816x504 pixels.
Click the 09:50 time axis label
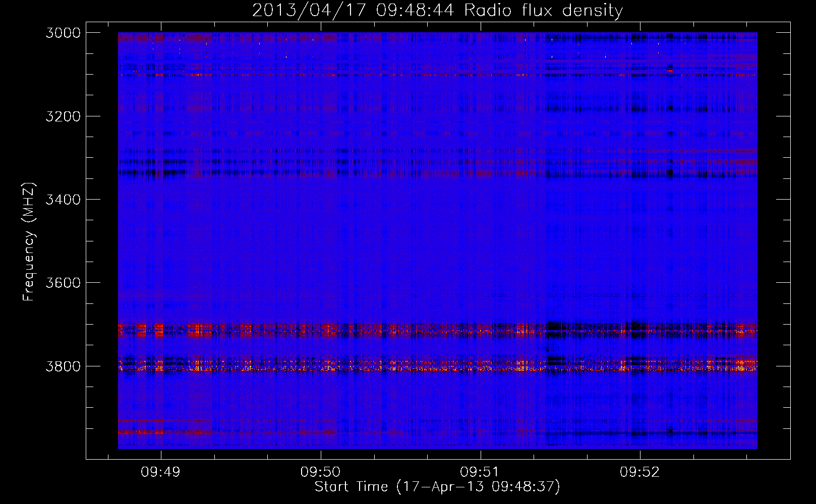(321, 472)
